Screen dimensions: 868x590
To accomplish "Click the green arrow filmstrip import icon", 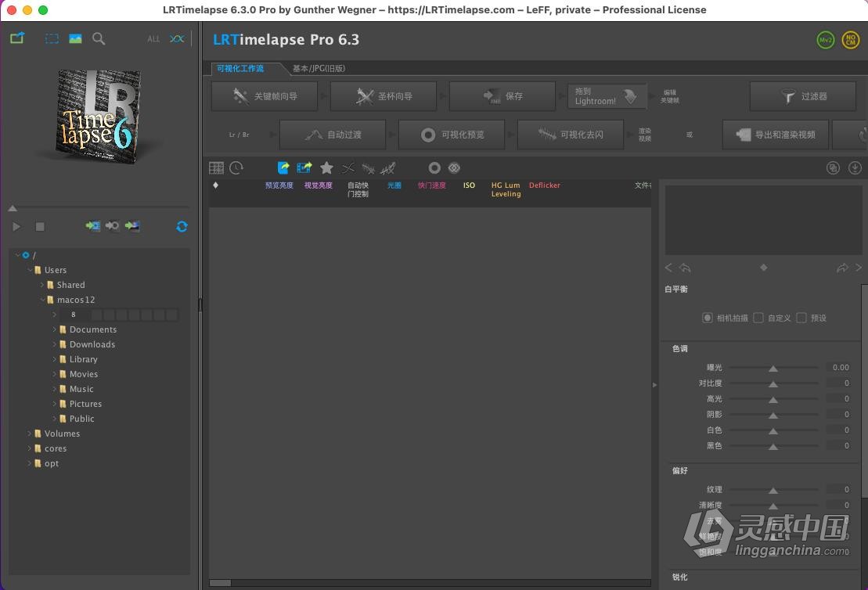I will 93,226.
